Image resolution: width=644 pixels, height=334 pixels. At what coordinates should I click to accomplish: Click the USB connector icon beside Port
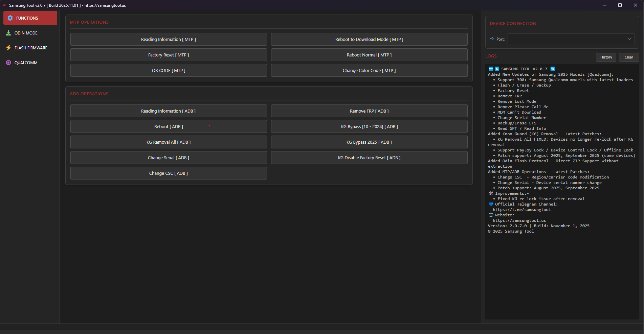click(x=492, y=39)
